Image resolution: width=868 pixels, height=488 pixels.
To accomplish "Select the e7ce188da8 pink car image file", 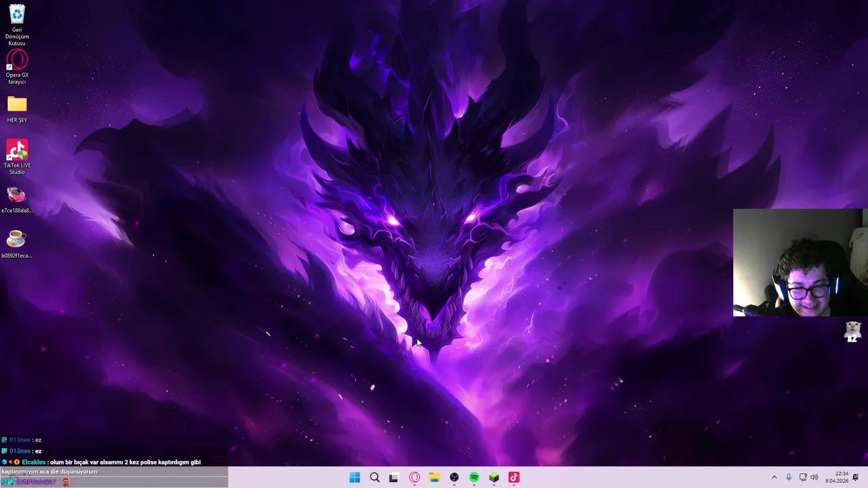I will pyautogui.click(x=17, y=200).
